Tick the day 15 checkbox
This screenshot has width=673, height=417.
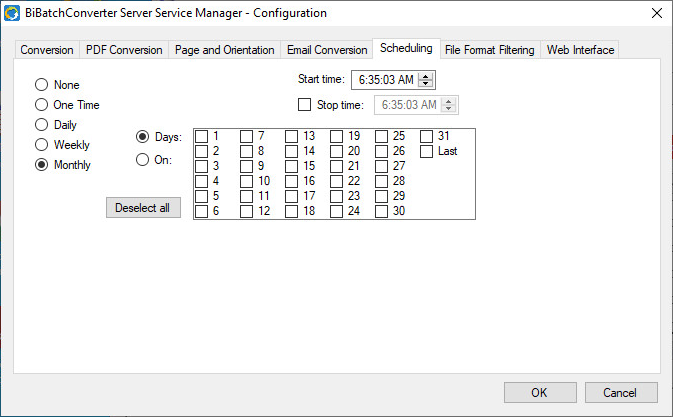pos(292,166)
